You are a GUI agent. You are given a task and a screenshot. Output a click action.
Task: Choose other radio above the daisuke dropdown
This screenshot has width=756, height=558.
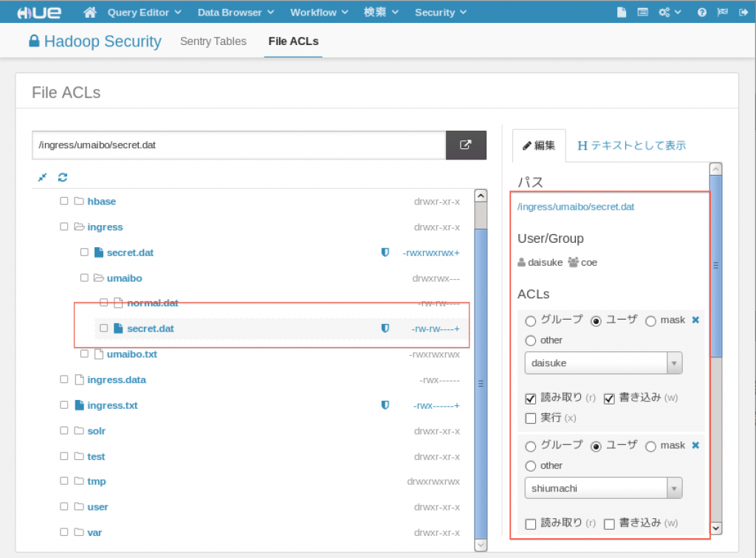pyautogui.click(x=531, y=341)
